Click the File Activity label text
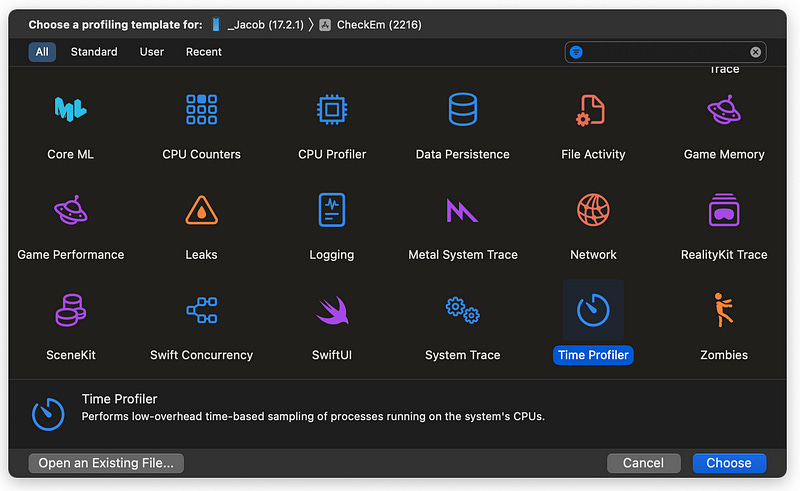Screen dimensions: 800x491 click(593, 154)
